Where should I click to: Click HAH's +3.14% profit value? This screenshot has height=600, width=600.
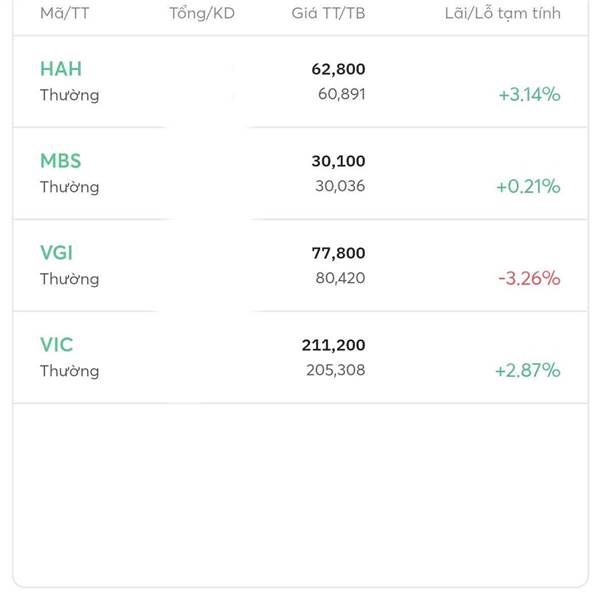pos(529,95)
